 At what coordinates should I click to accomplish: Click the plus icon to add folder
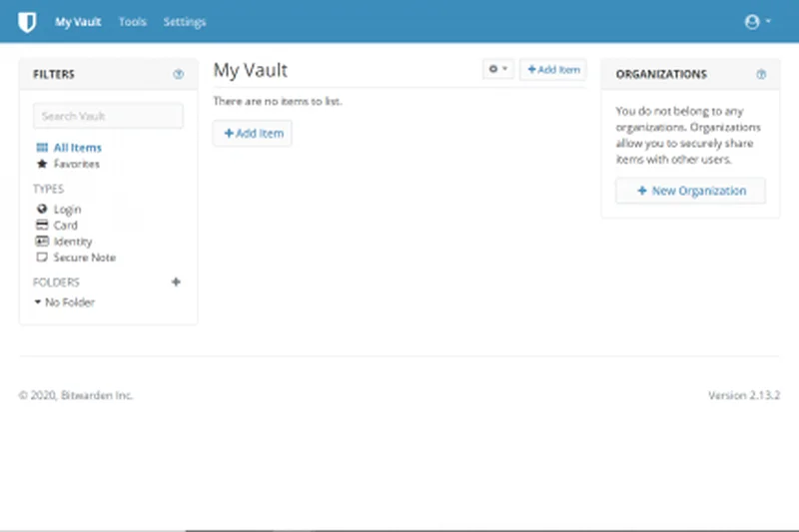(x=177, y=282)
